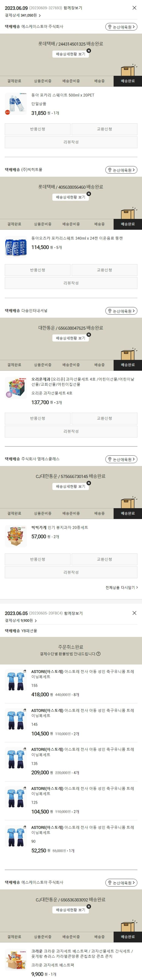Request return for 포카리 스웨트 500ml

point(38,129)
